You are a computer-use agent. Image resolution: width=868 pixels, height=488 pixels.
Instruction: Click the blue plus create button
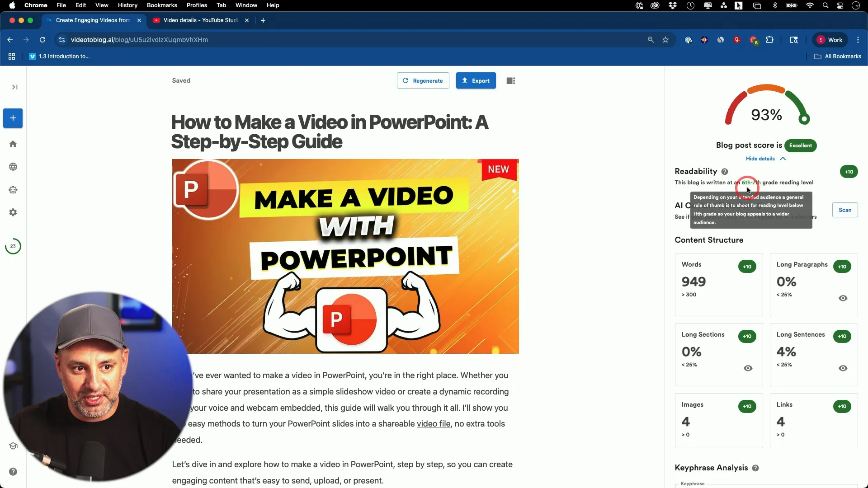click(x=13, y=118)
